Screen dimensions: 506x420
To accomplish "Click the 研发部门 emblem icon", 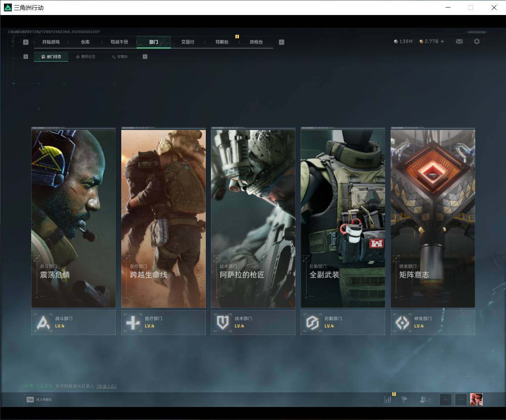I will tap(403, 322).
